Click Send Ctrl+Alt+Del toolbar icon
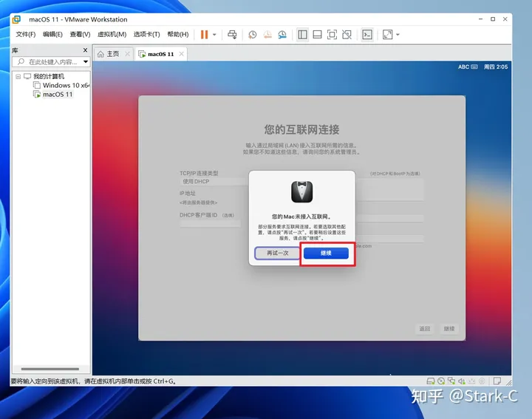The width and height of the screenshot is (532, 419). pyautogui.click(x=232, y=34)
